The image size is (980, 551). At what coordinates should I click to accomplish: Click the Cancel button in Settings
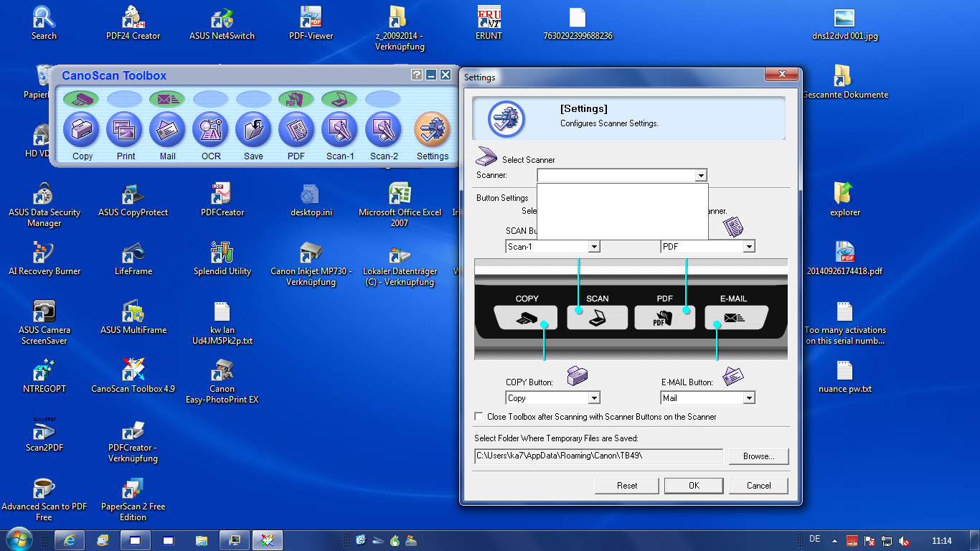click(x=759, y=486)
